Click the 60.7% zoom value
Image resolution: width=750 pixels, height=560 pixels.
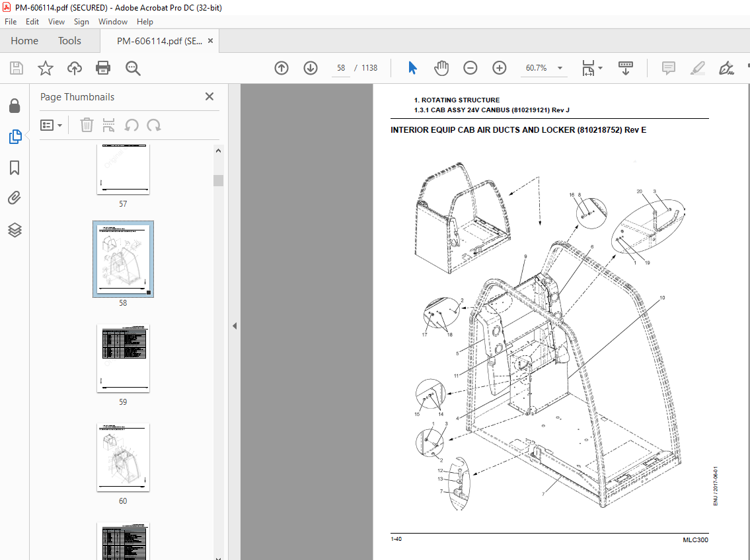pyautogui.click(x=536, y=68)
